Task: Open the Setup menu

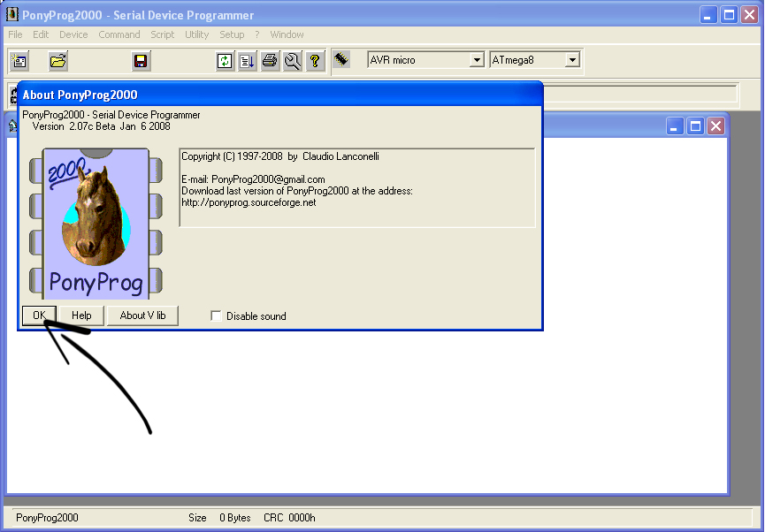Action: pyautogui.click(x=232, y=34)
